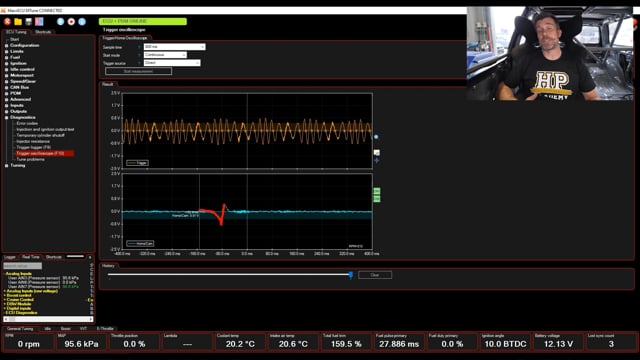The height and width of the screenshot is (360, 640).
Task: Click the first blue round toolbar icon
Action: click(60, 22)
